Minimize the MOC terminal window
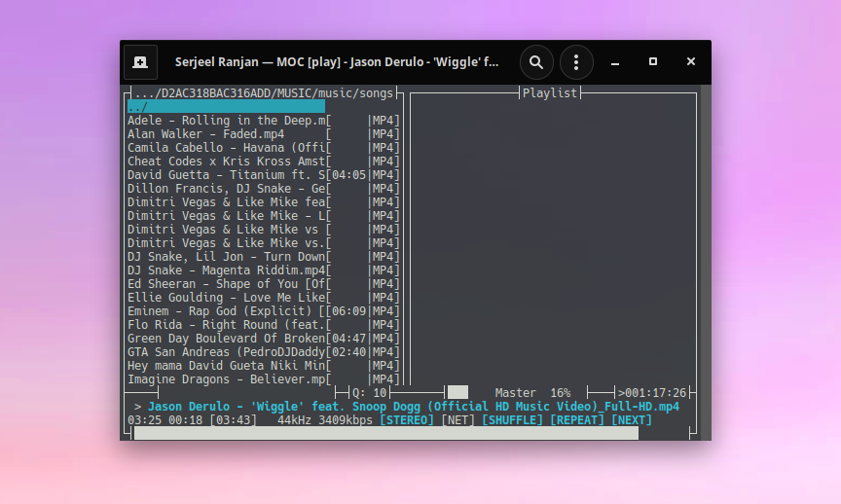 (x=615, y=62)
